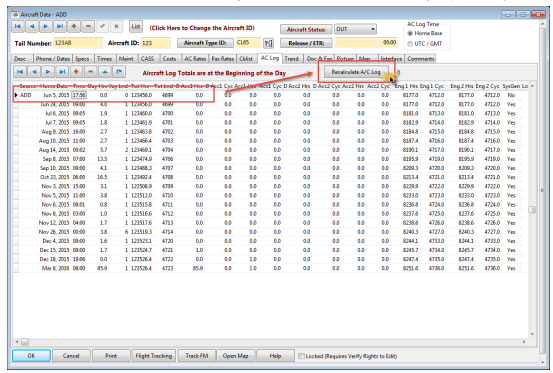The image size is (553, 373).
Task: Click the Aircraft Type ID button
Action: (x=205, y=43)
